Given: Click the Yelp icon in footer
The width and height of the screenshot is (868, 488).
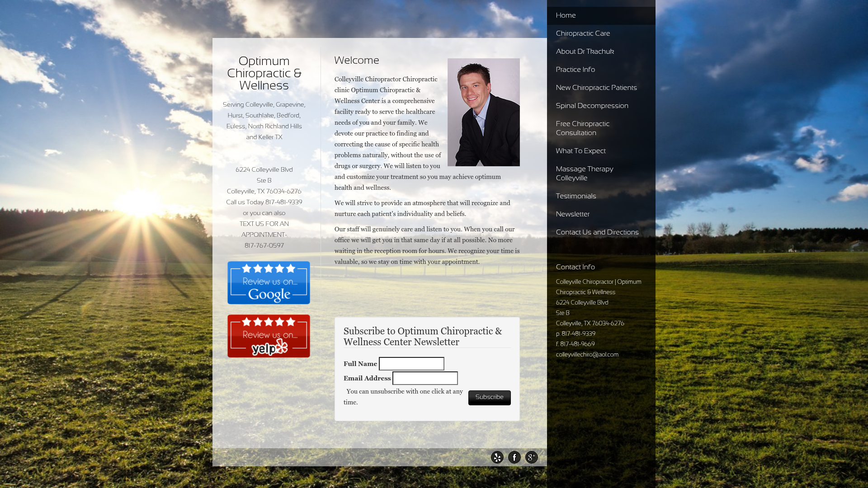Looking at the screenshot, I should tap(497, 457).
